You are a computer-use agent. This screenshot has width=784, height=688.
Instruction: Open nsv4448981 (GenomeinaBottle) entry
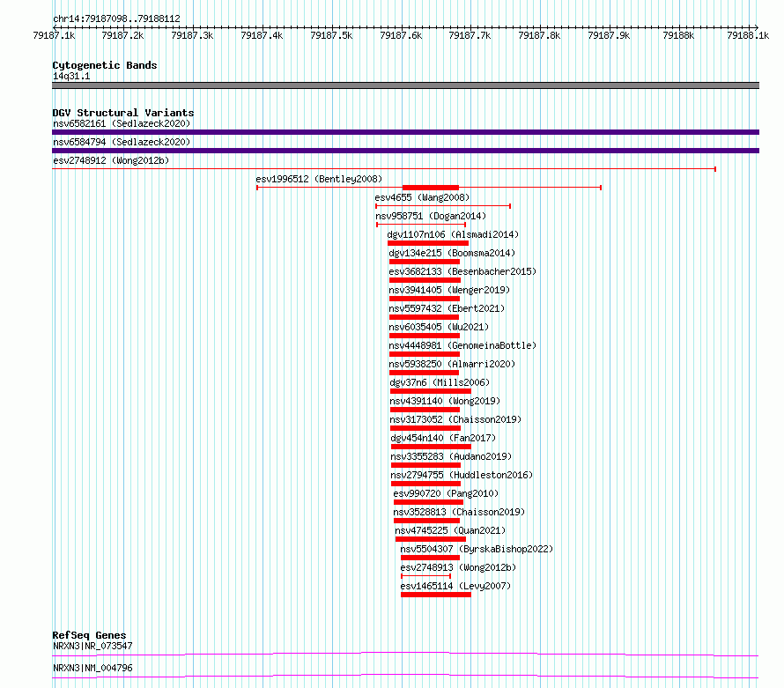[462, 345]
